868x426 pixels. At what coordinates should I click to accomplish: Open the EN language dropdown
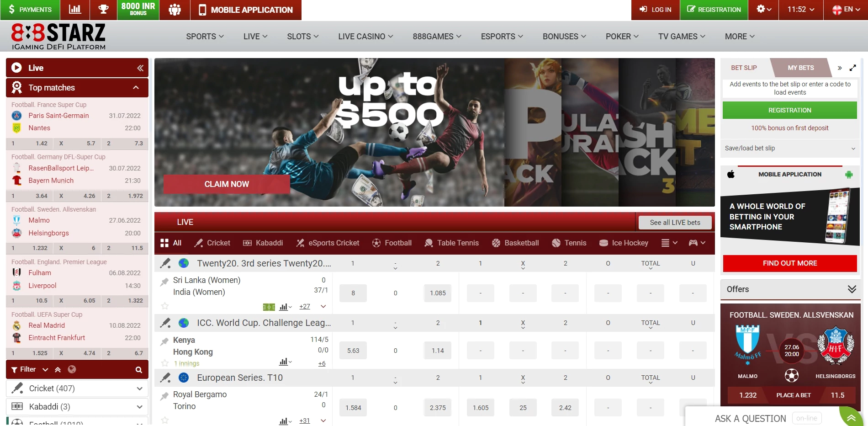(846, 10)
